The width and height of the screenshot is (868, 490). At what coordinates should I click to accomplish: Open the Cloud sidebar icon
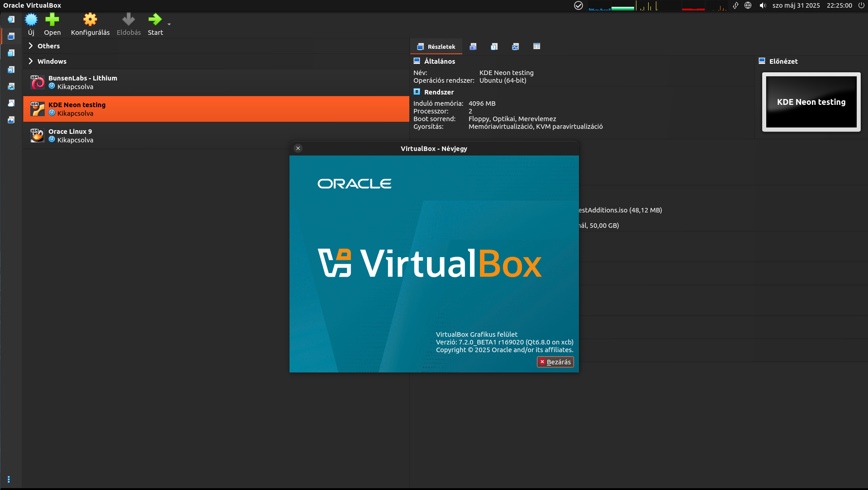(11, 103)
